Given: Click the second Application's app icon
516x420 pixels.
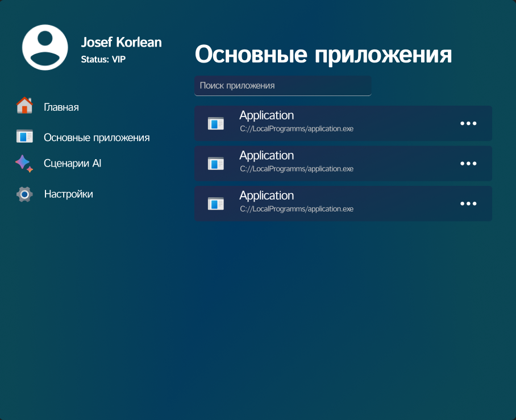Looking at the screenshot, I should (x=216, y=163).
